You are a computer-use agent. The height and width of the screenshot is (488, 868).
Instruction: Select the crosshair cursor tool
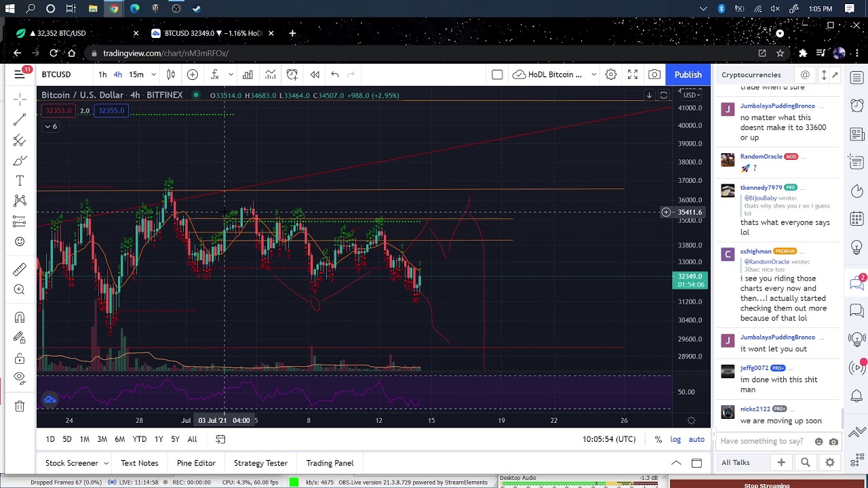[20, 100]
